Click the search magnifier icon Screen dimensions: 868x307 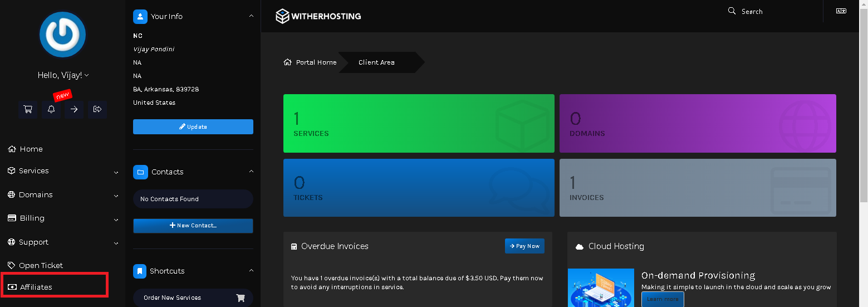732,11
